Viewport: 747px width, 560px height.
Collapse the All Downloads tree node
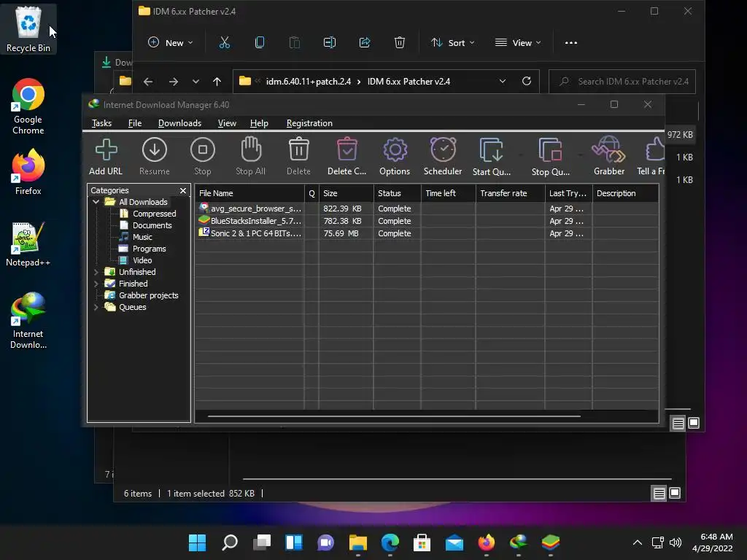point(96,202)
